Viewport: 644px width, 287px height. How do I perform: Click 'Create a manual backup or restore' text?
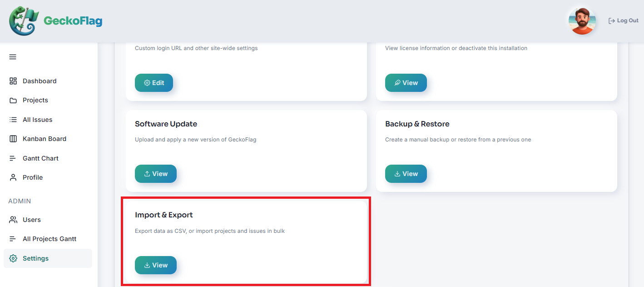coord(458,140)
